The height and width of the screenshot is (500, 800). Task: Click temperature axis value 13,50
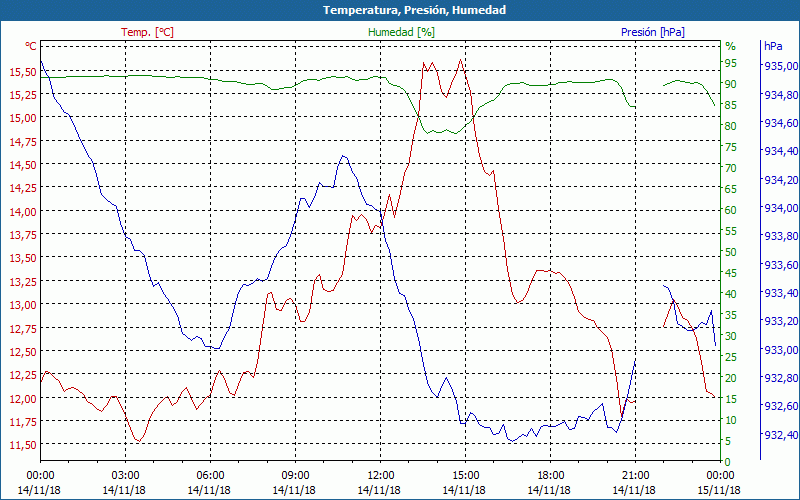tap(23, 258)
